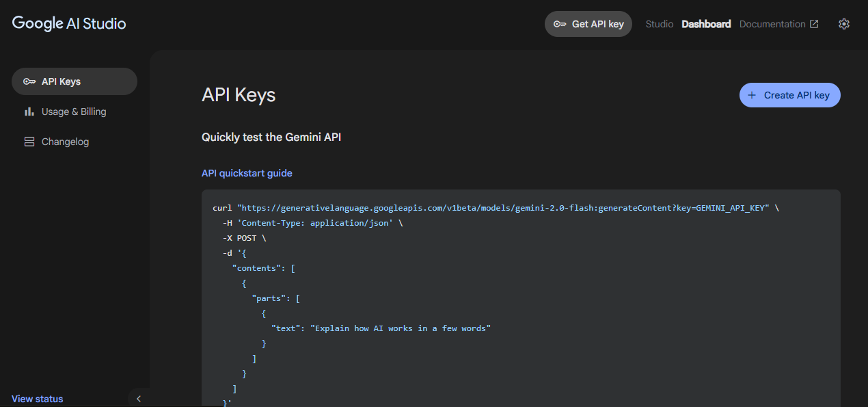This screenshot has height=407, width=868.
Task: Click the 'Content-Type: application/json' header line
Action: click(x=313, y=223)
